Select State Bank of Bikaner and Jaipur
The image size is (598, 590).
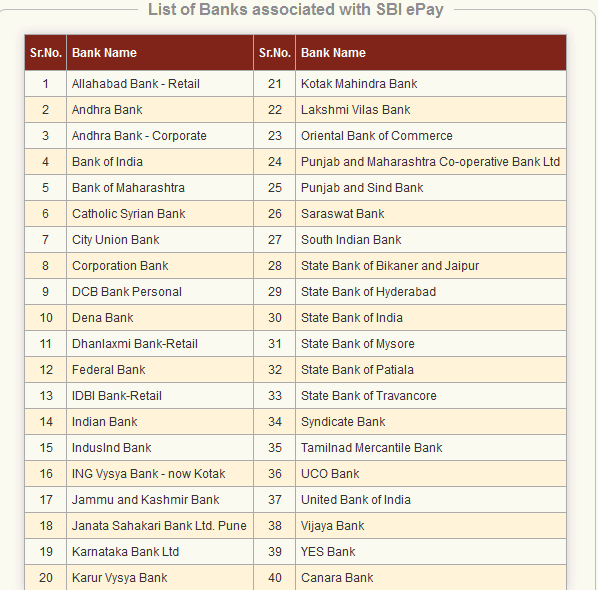click(390, 266)
